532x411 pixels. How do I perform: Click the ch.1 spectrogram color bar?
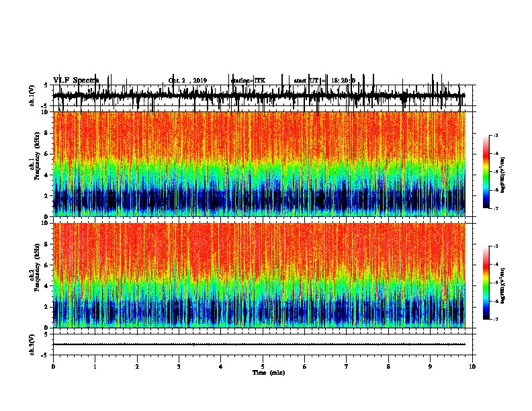point(486,172)
